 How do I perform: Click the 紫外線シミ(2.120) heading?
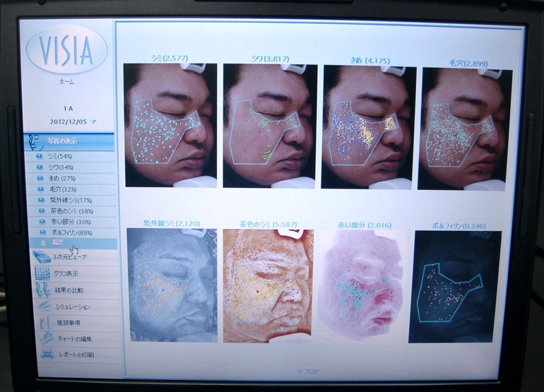tap(172, 224)
